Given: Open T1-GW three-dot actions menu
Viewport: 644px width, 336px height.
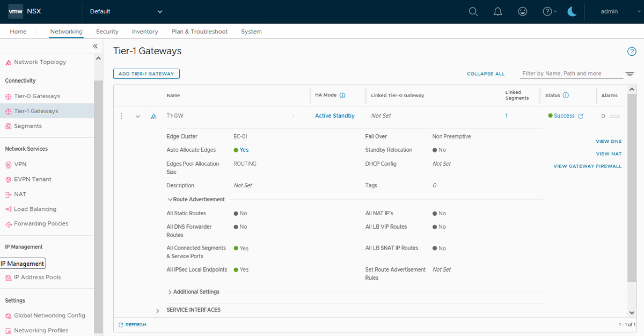Looking at the screenshot, I should pos(122,116).
